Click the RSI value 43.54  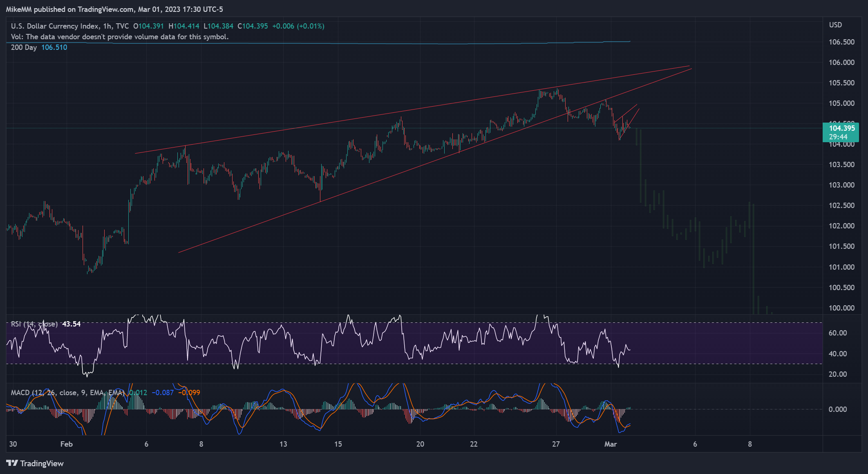pyautogui.click(x=71, y=324)
